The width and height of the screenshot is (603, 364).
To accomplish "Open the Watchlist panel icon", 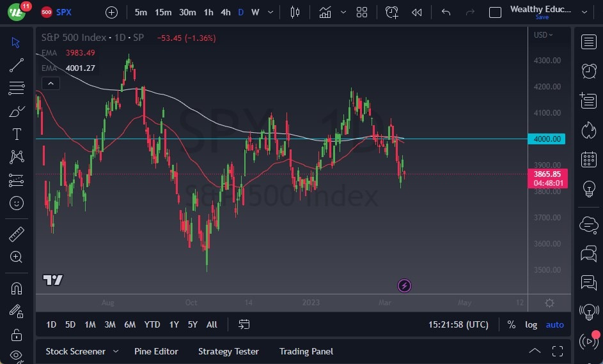I will [588, 42].
